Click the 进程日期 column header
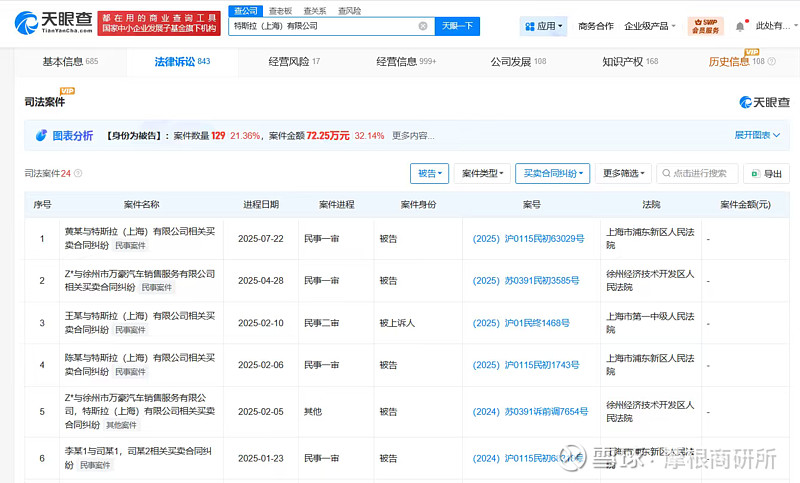This screenshot has width=800, height=483. tap(261, 205)
